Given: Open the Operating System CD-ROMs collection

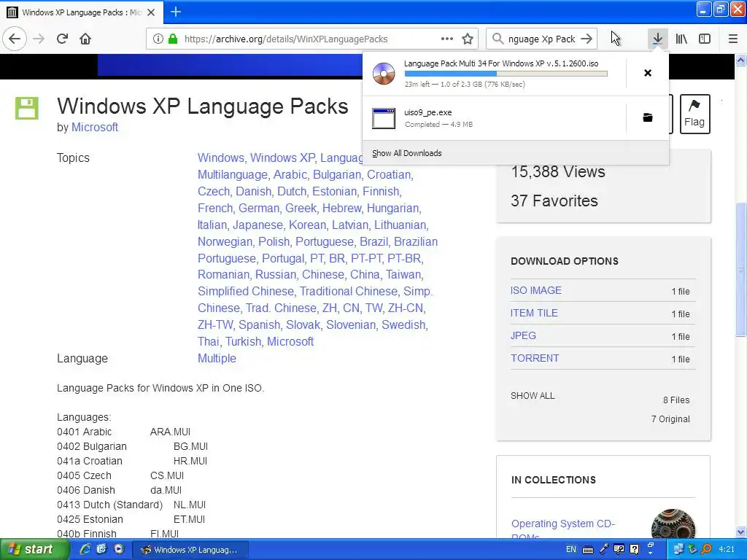Looking at the screenshot, I should point(563,529).
